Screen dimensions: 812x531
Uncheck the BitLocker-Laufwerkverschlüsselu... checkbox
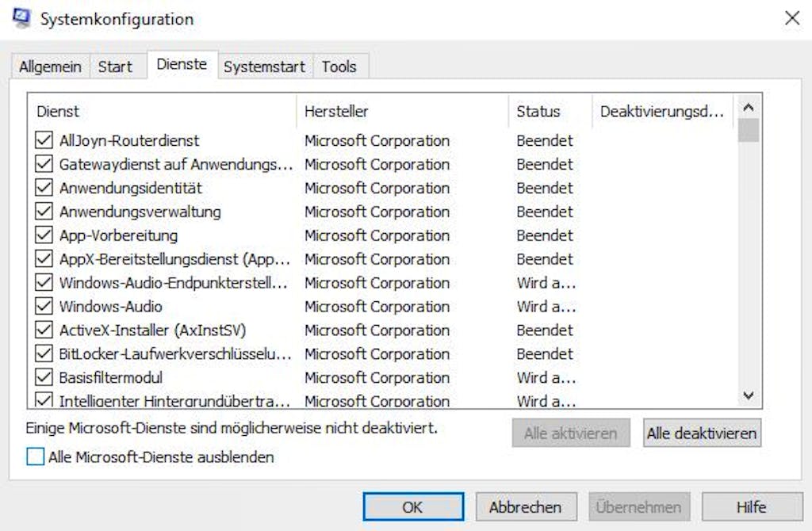tap(44, 354)
